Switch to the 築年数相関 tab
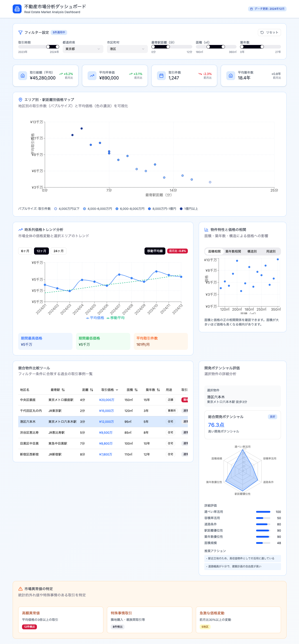The width and height of the screenshot is (299, 644). [233, 251]
